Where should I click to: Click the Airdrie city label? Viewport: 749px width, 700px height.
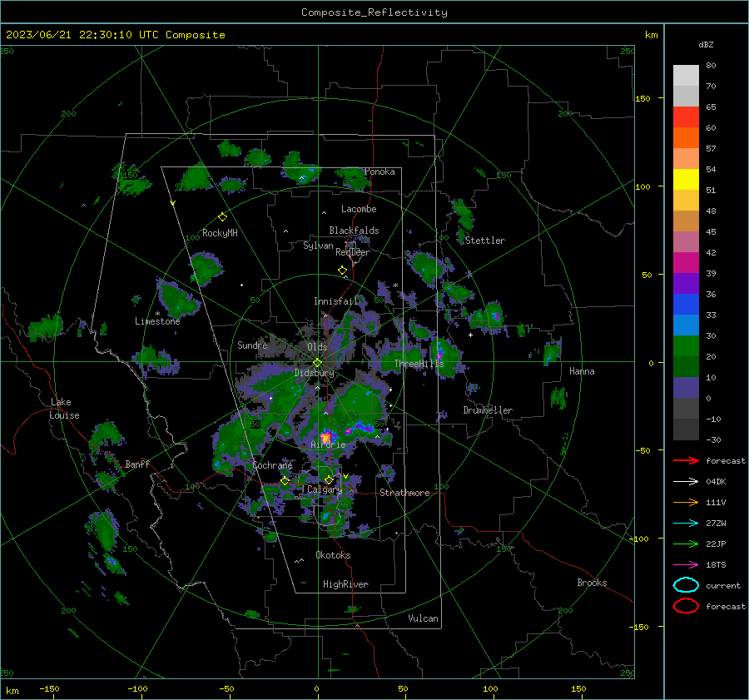pos(328,444)
